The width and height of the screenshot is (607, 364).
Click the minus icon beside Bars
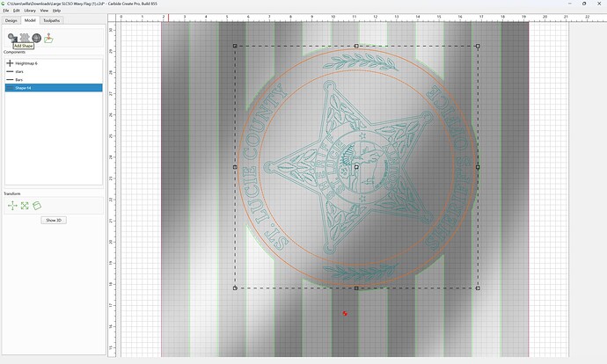pos(10,80)
